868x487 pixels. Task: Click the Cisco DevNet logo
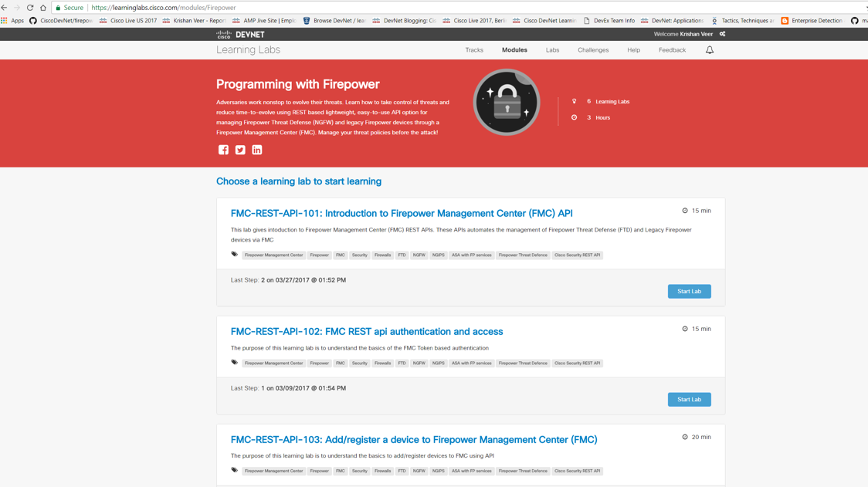(x=240, y=34)
